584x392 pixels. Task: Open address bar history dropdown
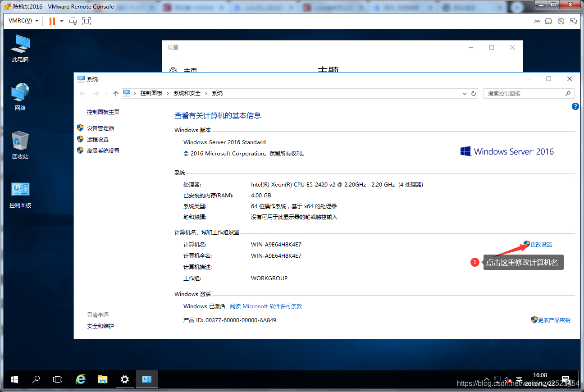465,93
